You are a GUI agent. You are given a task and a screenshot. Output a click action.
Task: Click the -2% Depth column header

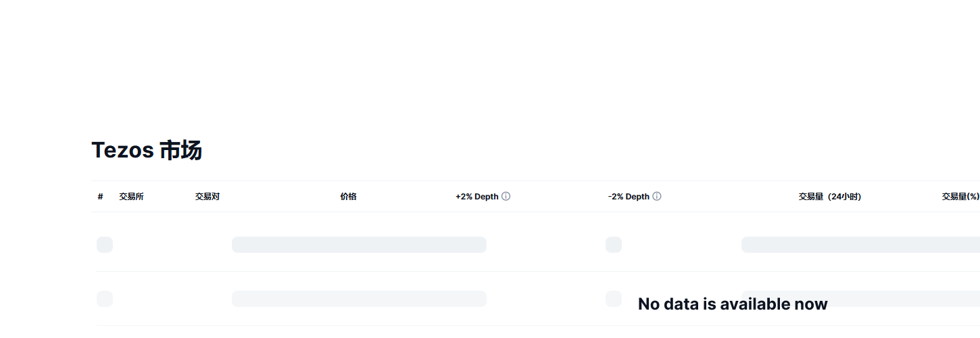click(x=629, y=197)
